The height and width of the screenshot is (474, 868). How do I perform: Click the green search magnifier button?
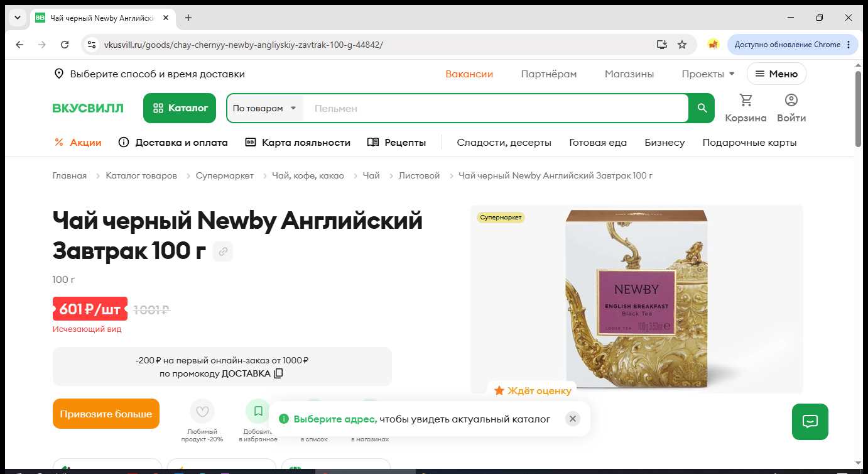click(x=702, y=108)
